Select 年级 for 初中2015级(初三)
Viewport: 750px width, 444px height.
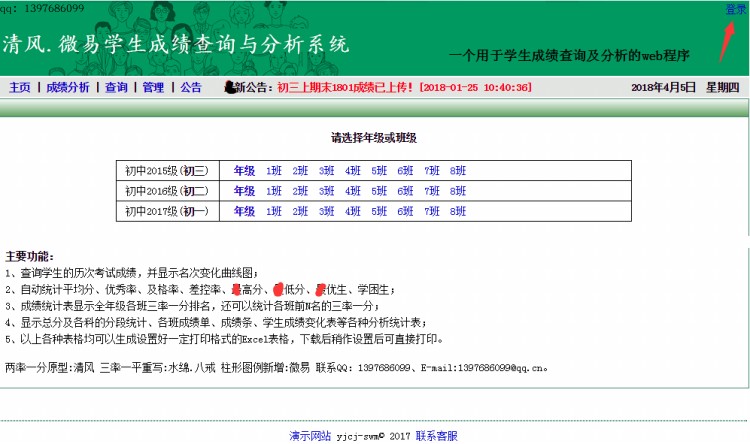(244, 171)
